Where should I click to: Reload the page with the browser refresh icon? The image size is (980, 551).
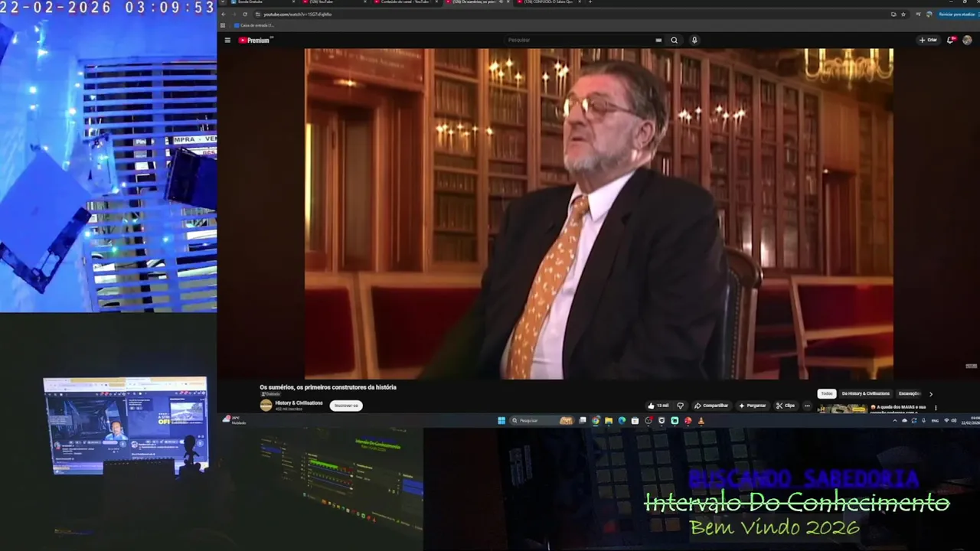tap(245, 14)
